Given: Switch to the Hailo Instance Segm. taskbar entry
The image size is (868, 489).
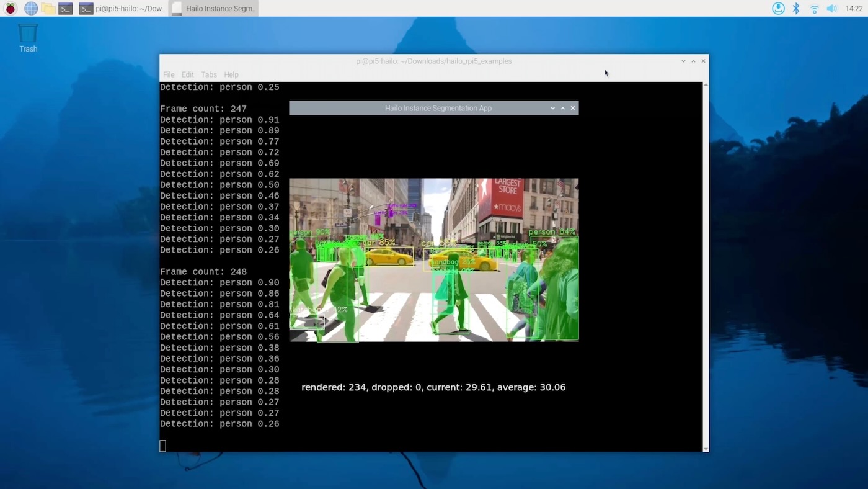Looking at the screenshot, I should 213,9.
